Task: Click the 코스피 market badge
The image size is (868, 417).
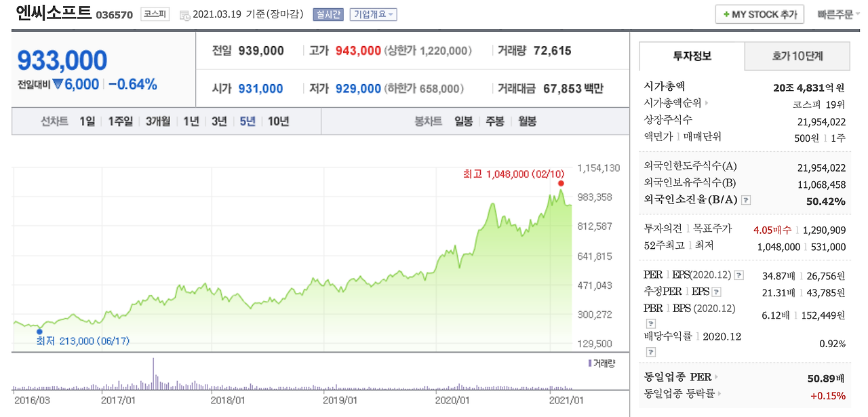Action: 155,14
